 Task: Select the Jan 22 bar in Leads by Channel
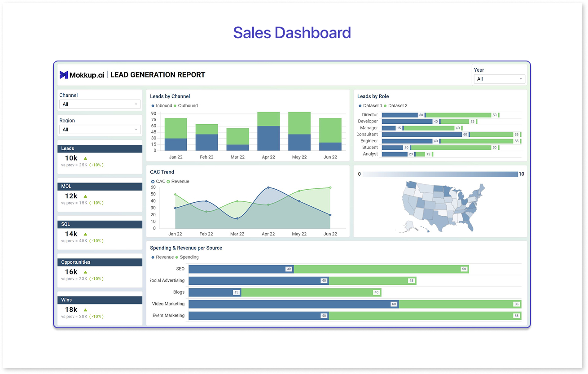[176, 134]
